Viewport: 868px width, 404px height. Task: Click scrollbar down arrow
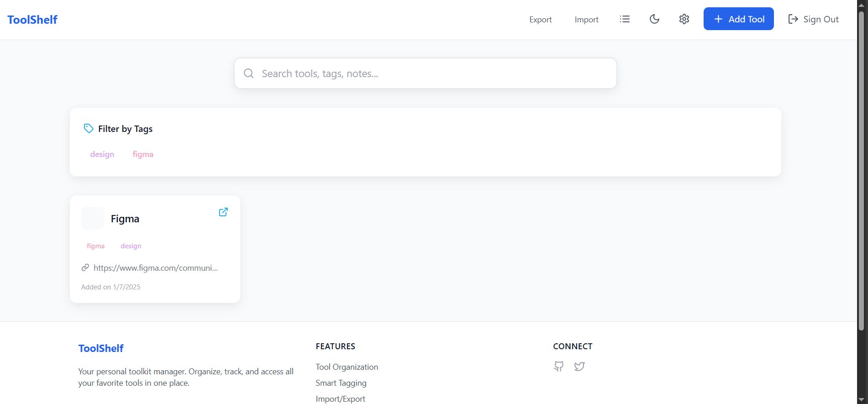862,400
